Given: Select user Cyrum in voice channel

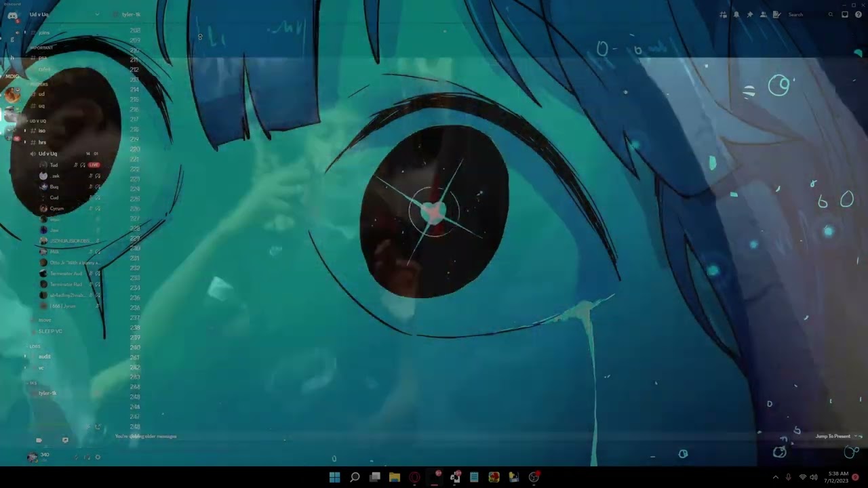Looking at the screenshot, I should pos(56,208).
